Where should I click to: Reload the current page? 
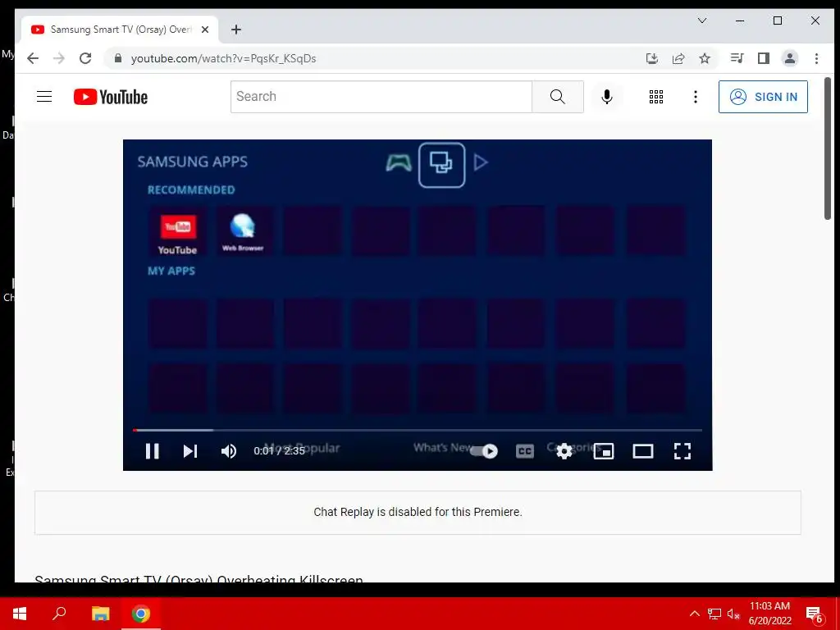(85, 58)
